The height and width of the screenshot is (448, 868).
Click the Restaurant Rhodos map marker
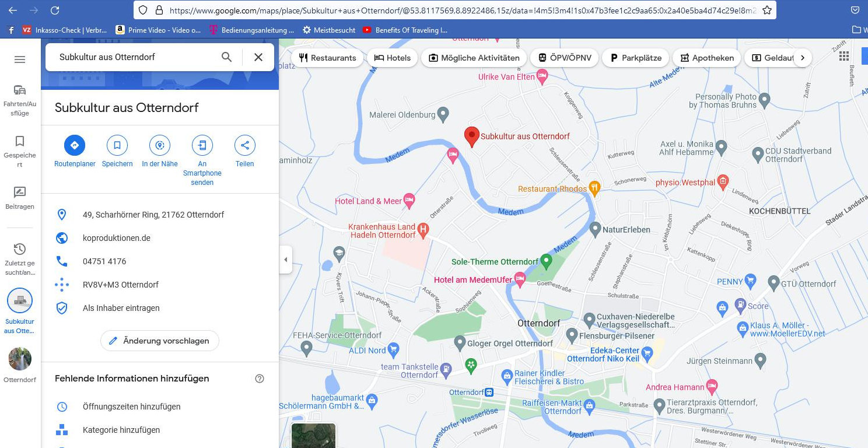pyautogui.click(x=594, y=188)
